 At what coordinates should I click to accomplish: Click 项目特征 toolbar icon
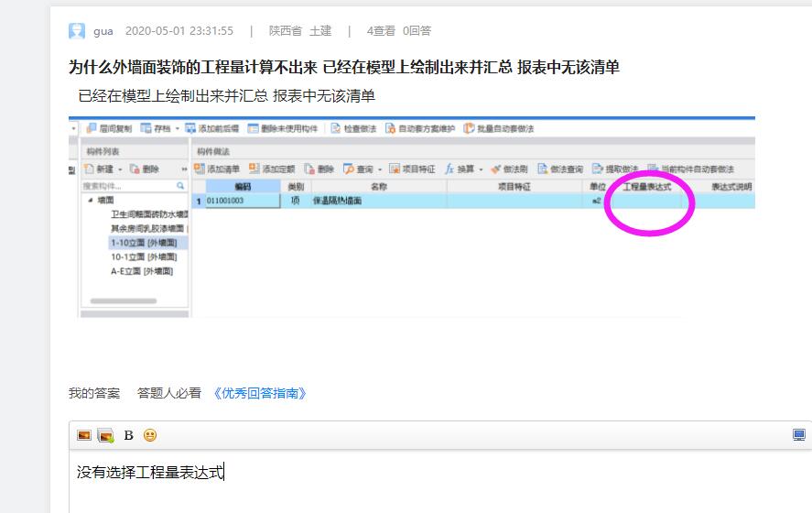coord(395,169)
